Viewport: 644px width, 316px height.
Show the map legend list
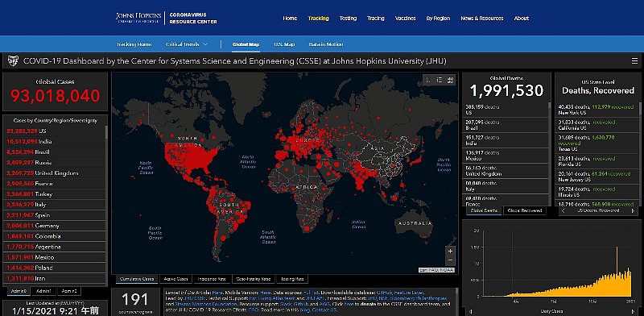(x=439, y=80)
